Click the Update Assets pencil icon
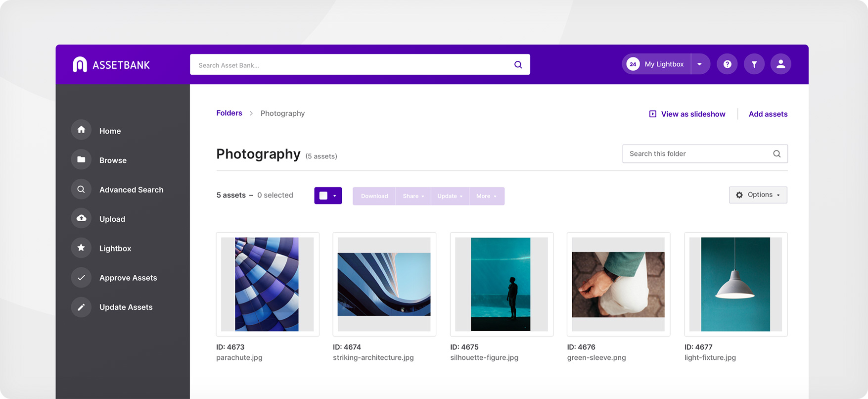Viewport: 868px width, 399px height. (81, 306)
